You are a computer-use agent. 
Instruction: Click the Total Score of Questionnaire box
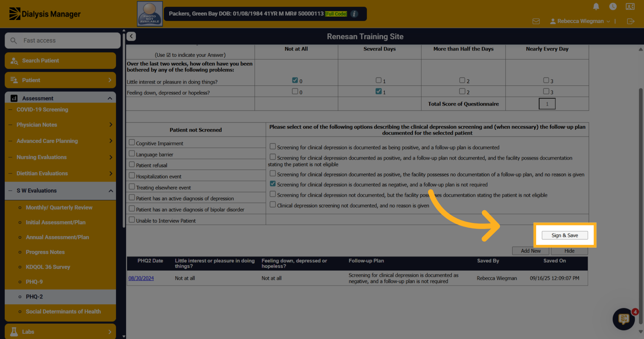click(547, 104)
